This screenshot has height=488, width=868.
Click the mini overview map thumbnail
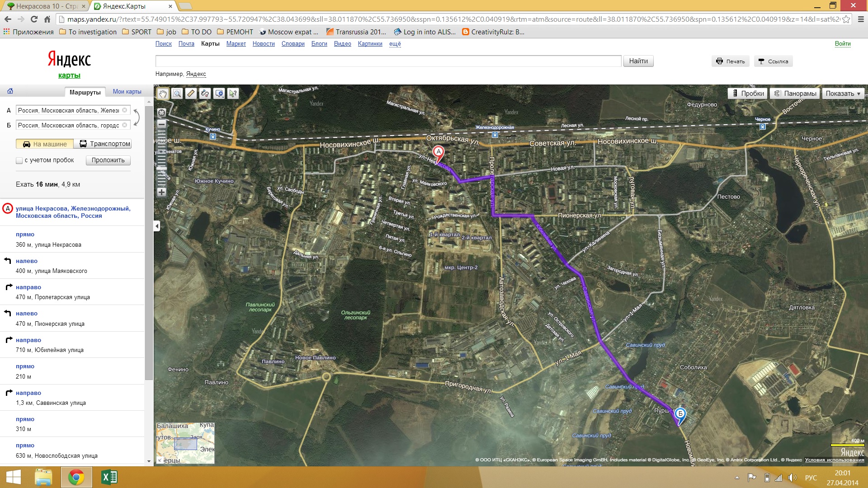pyautogui.click(x=185, y=443)
